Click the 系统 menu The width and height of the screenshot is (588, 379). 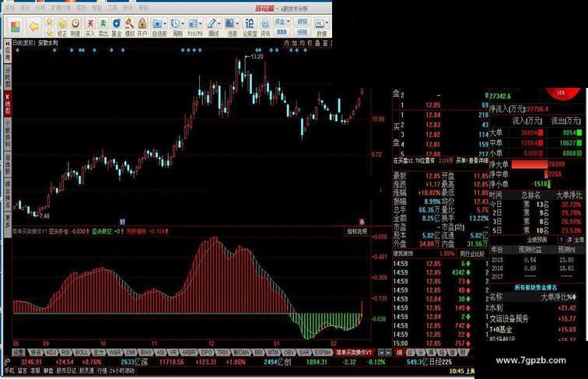10,8
